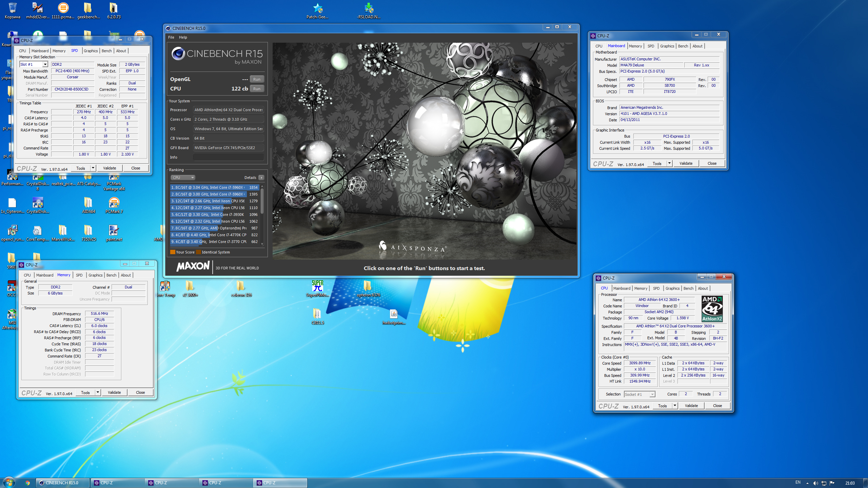Open the CB11.5 archive icon
Image resolution: width=868 pixels, height=488 pixels.
pos(317,316)
